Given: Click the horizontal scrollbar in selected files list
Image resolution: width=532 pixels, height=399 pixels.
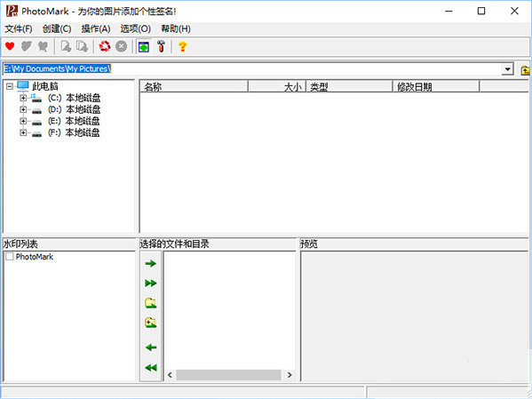Looking at the screenshot, I should (x=229, y=375).
